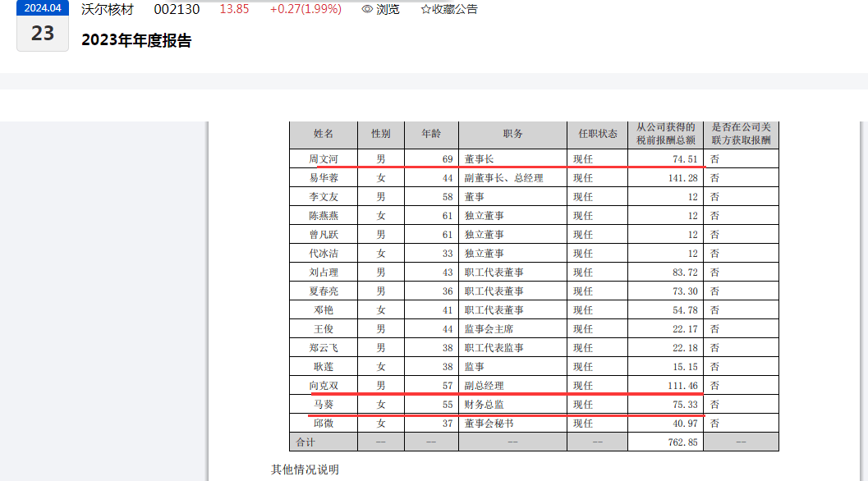Select the name 王俊
The image size is (868, 481).
(324, 329)
